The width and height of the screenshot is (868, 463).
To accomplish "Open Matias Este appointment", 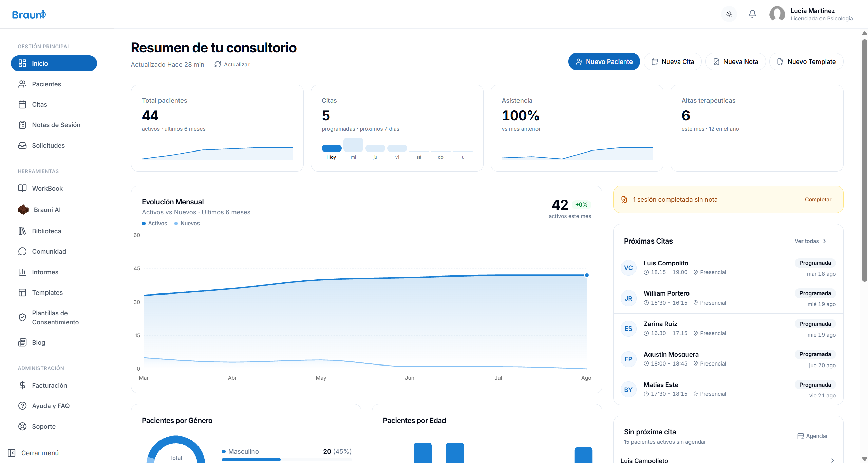I will (728, 389).
